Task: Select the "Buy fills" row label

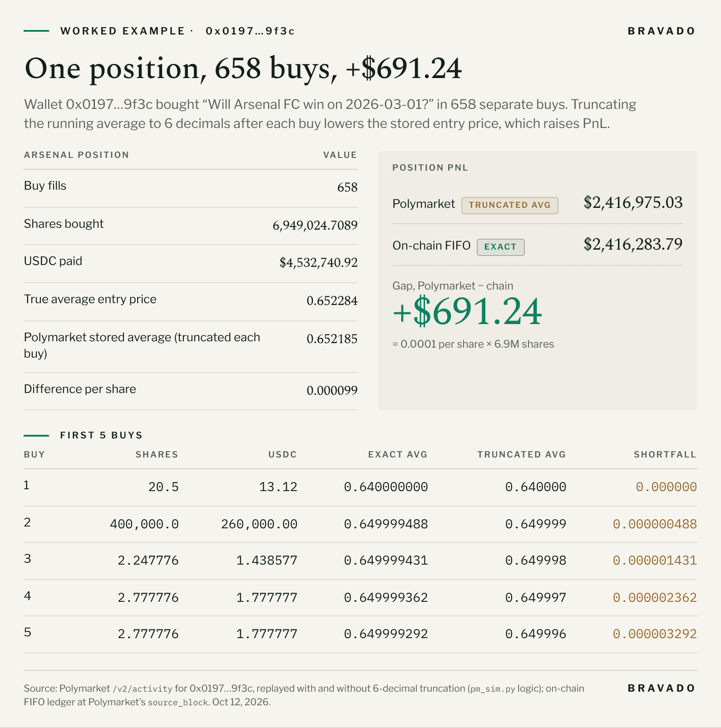Action: pyautogui.click(x=45, y=186)
